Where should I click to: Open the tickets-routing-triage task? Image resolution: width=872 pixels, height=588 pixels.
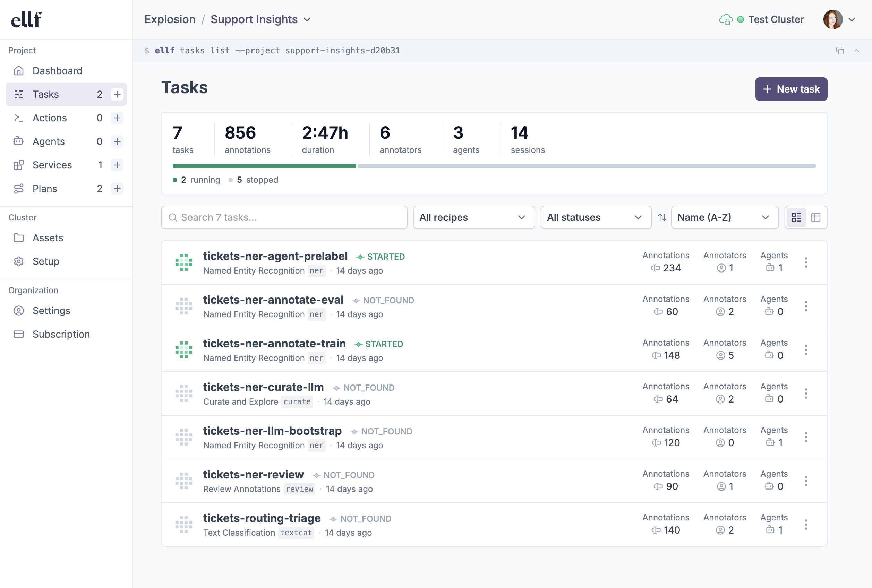[x=262, y=518]
